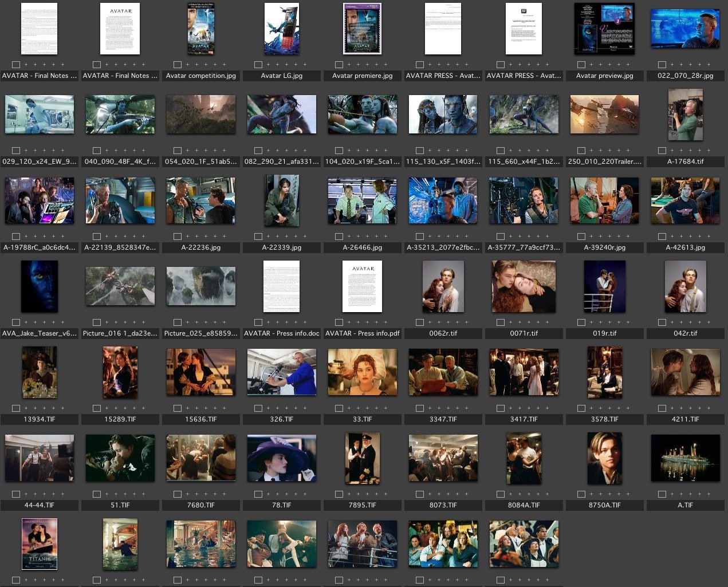Select the A-39240r.jpg thumbnail
Viewport: 728px width, 587px height.
(x=604, y=200)
